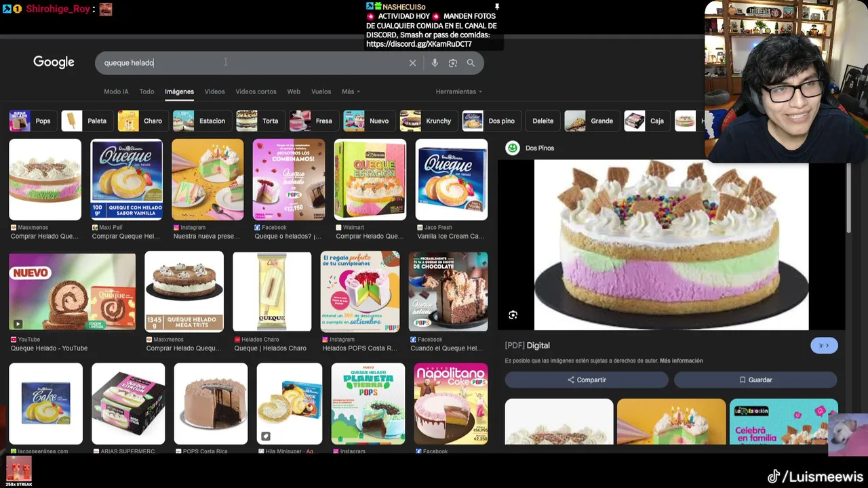
Task: Open the Discord link in the stream overlay
Action: (419, 44)
